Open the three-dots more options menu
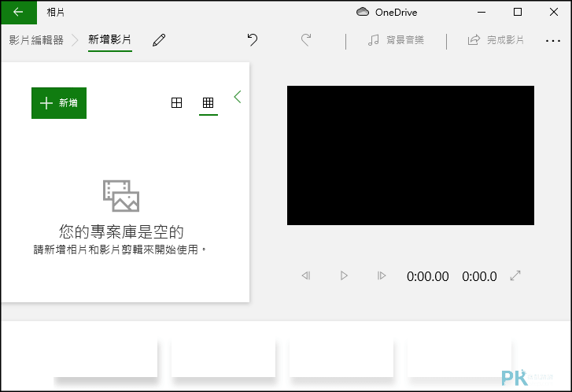Viewport: 572px width, 392px height. point(553,41)
